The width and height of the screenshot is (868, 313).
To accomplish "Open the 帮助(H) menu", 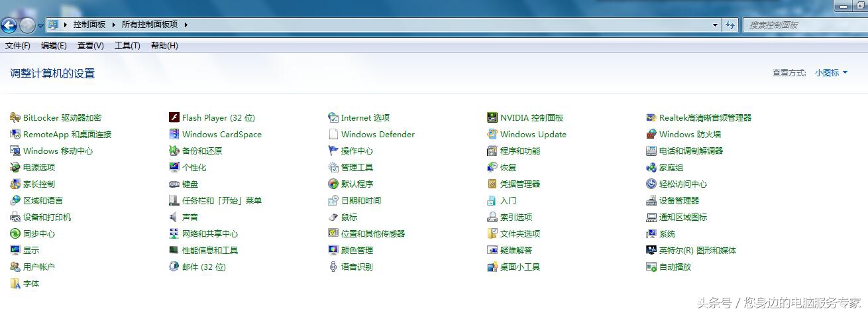I will point(164,46).
